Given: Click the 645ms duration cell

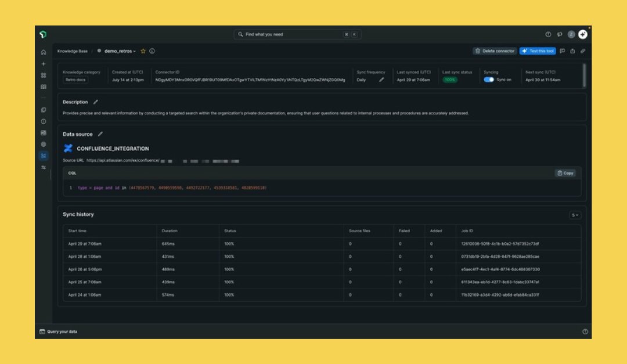Looking at the screenshot, I should pyautogui.click(x=168, y=244).
